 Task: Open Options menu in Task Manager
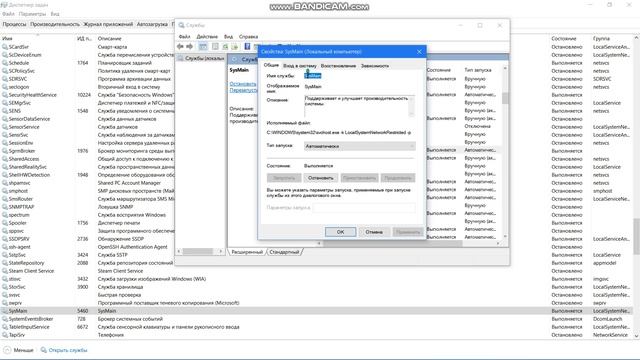tap(32, 14)
